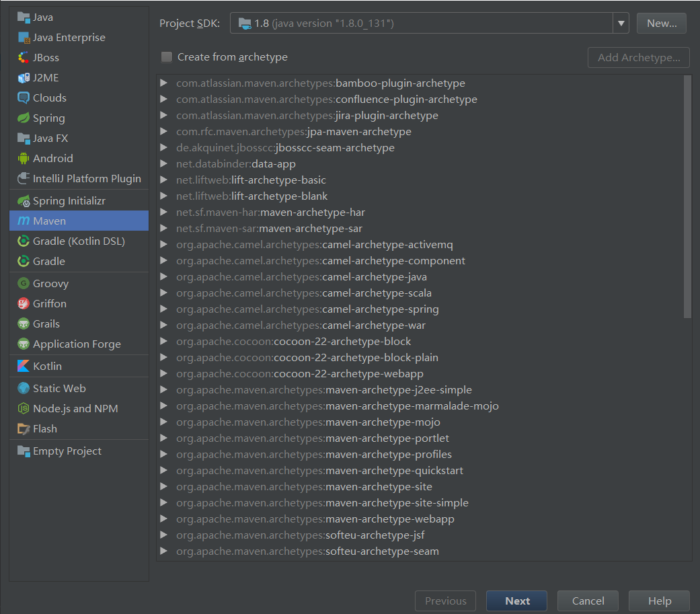Select the Groovy label in sidebar

click(x=51, y=284)
